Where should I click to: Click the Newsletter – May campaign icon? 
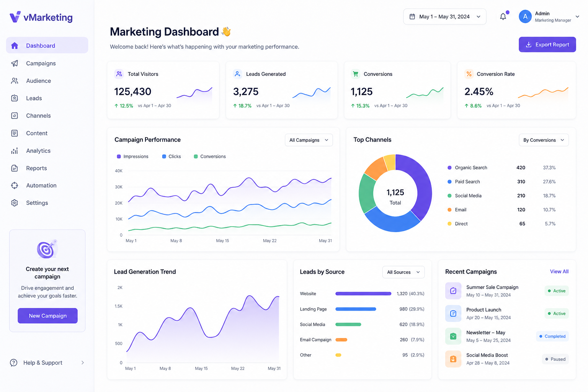tap(453, 336)
